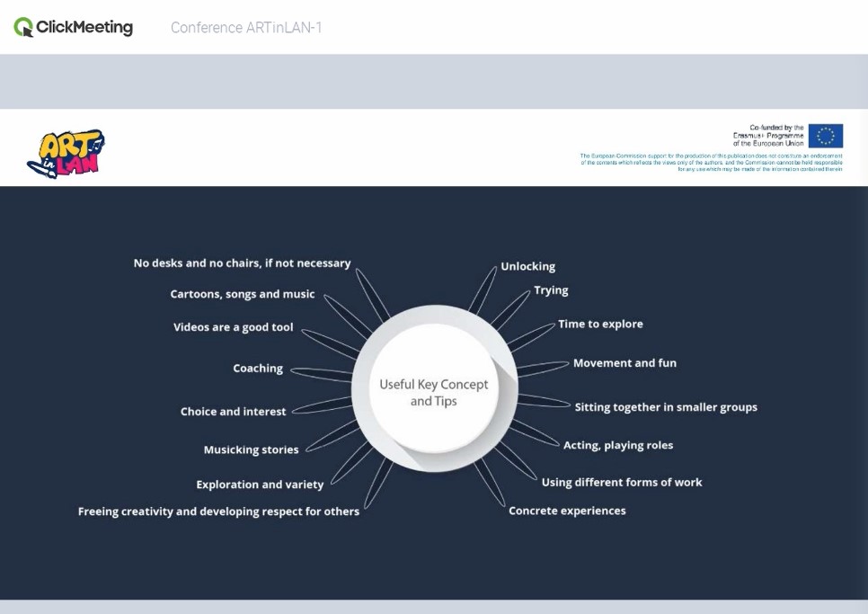This screenshot has height=614, width=868.
Task: Select the Trying tip label
Action: pyautogui.click(x=551, y=290)
